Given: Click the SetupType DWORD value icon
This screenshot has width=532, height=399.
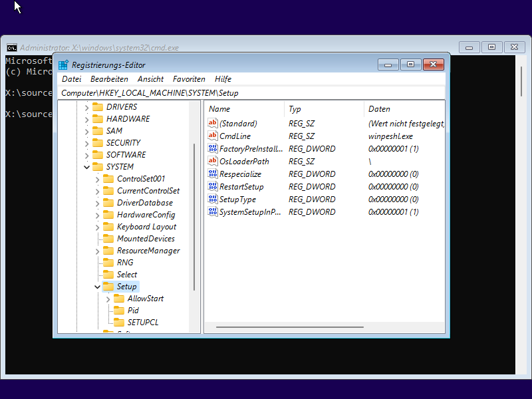Looking at the screenshot, I should [x=213, y=199].
